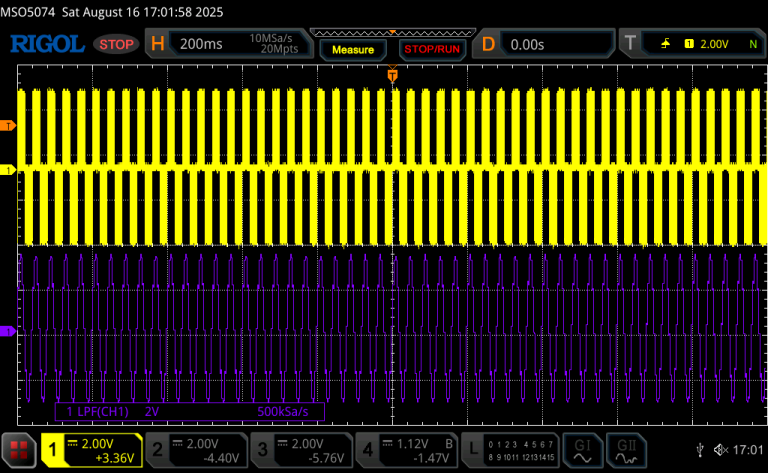
Task: Click the STOP/RUN button
Action: tap(432, 49)
